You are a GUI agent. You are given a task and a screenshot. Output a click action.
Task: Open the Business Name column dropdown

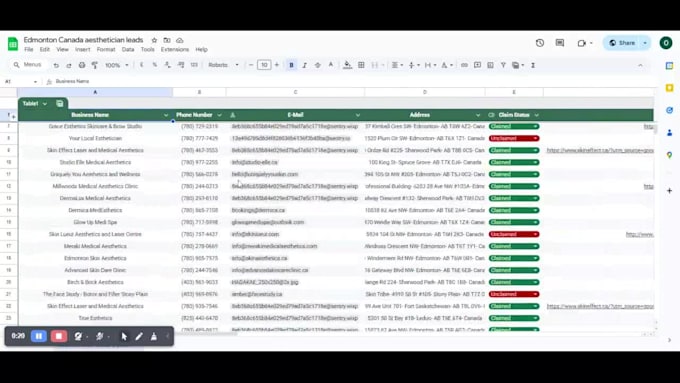(166, 115)
